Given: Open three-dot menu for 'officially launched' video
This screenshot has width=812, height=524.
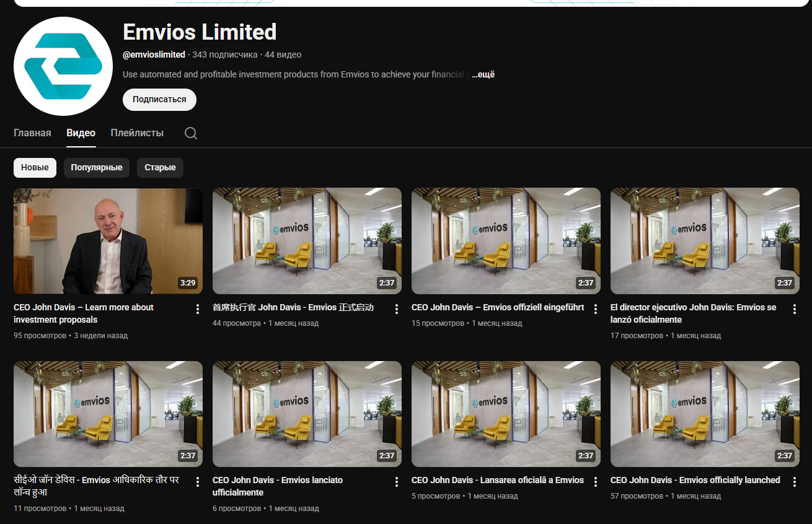Looking at the screenshot, I should tap(795, 482).
